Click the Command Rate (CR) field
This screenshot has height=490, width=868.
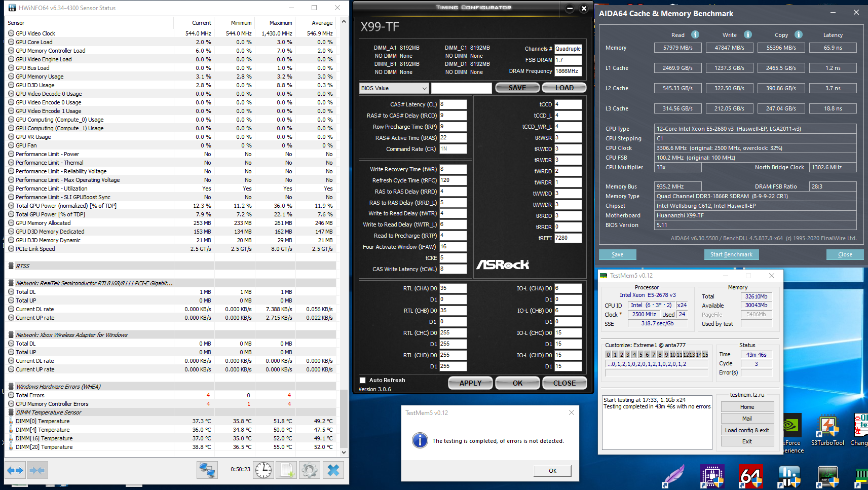(452, 149)
